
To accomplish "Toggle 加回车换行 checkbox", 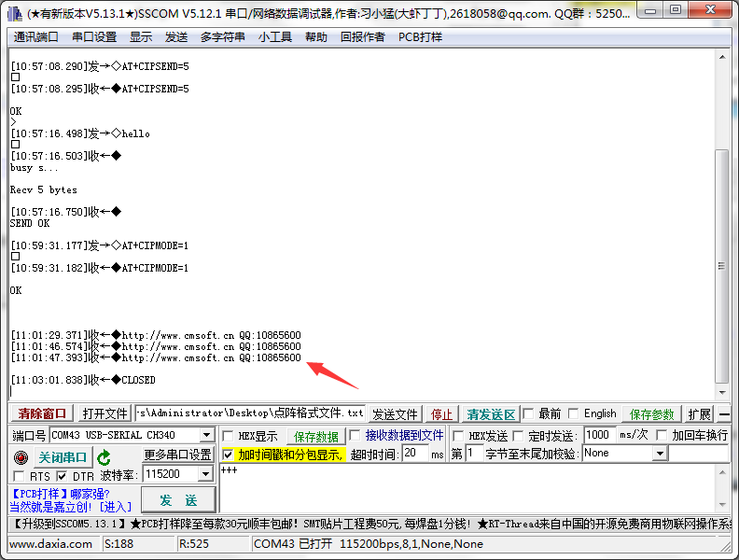I will pos(662,435).
